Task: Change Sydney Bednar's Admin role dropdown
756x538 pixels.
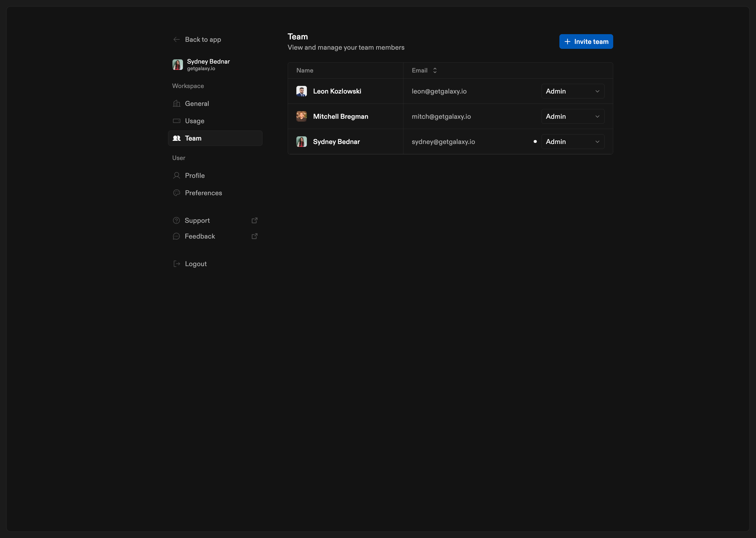Action: [x=573, y=142]
